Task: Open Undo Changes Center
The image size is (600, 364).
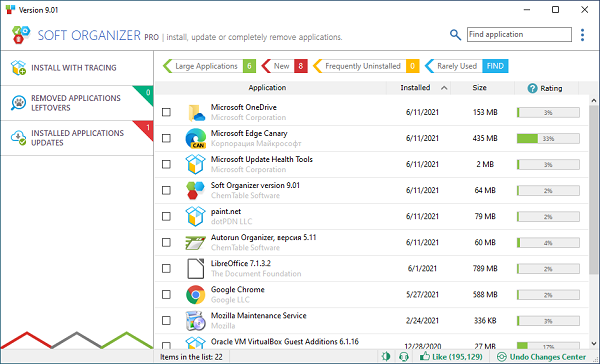Action: [541, 357]
